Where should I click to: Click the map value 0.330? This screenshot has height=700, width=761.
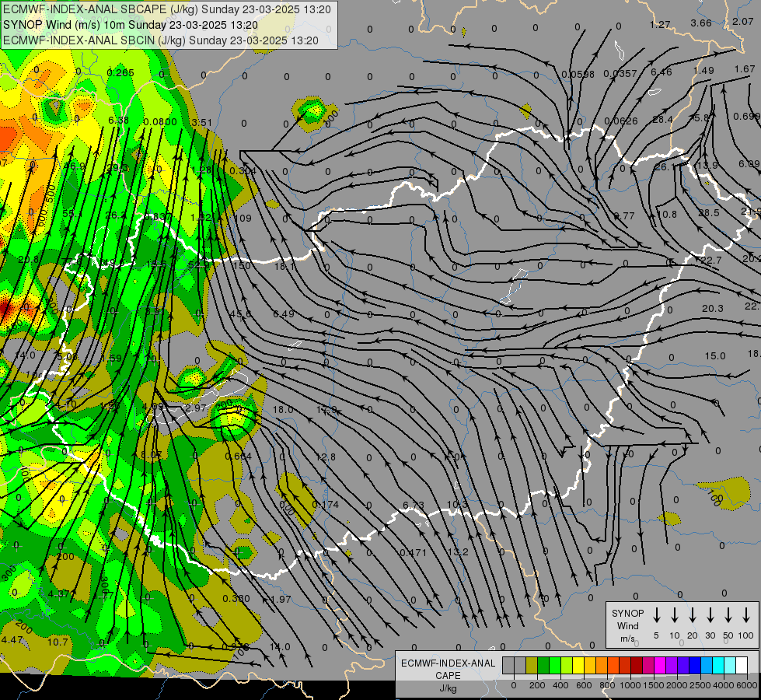point(236,598)
